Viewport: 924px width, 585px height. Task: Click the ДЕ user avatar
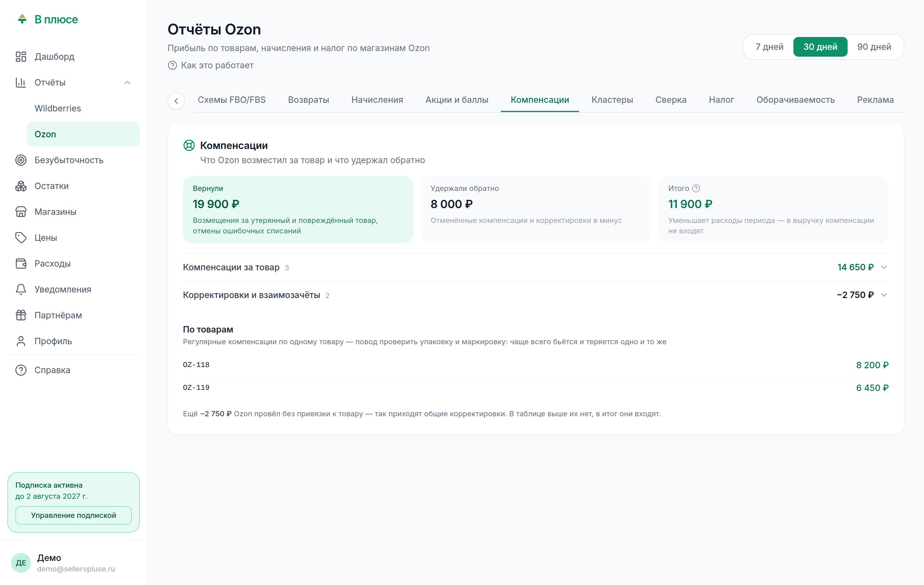21,563
